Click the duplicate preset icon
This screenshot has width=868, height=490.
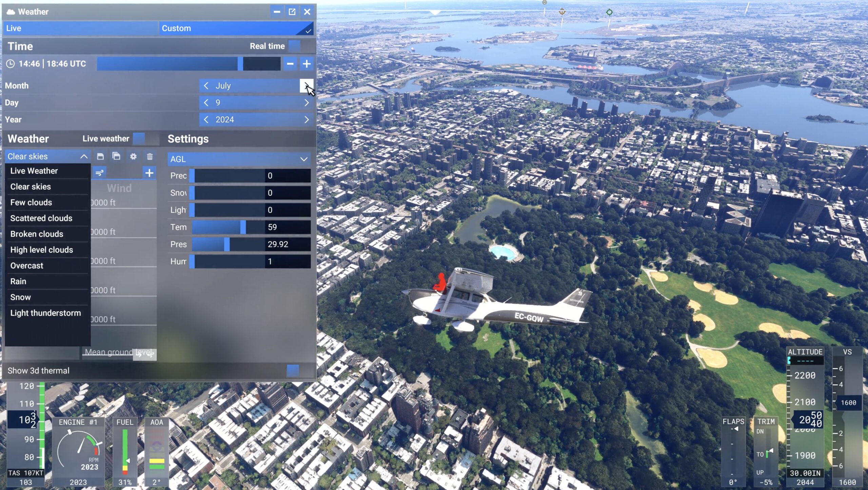[x=116, y=156]
